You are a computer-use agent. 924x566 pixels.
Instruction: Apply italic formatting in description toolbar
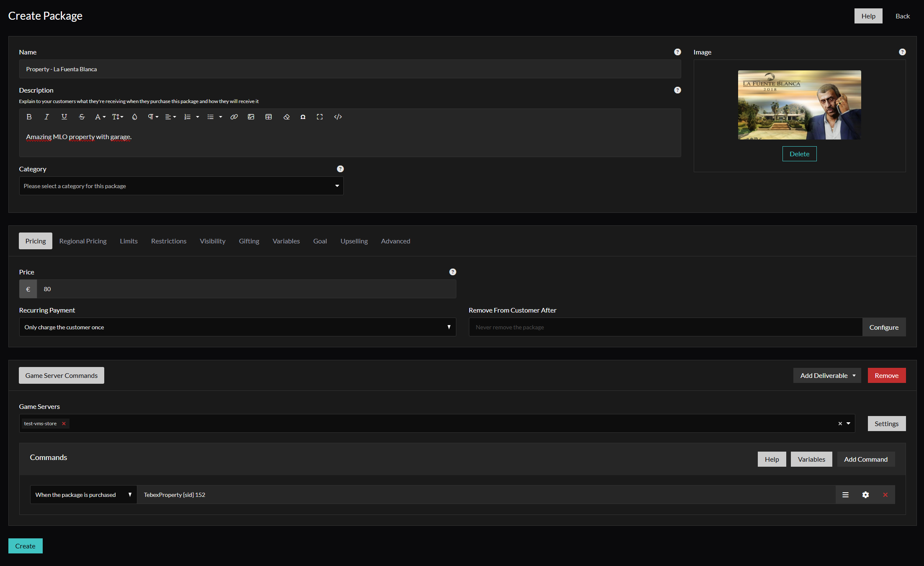pos(46,117)
